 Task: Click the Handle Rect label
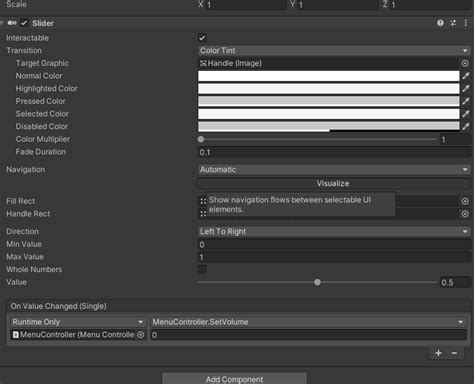pos(28,214)
